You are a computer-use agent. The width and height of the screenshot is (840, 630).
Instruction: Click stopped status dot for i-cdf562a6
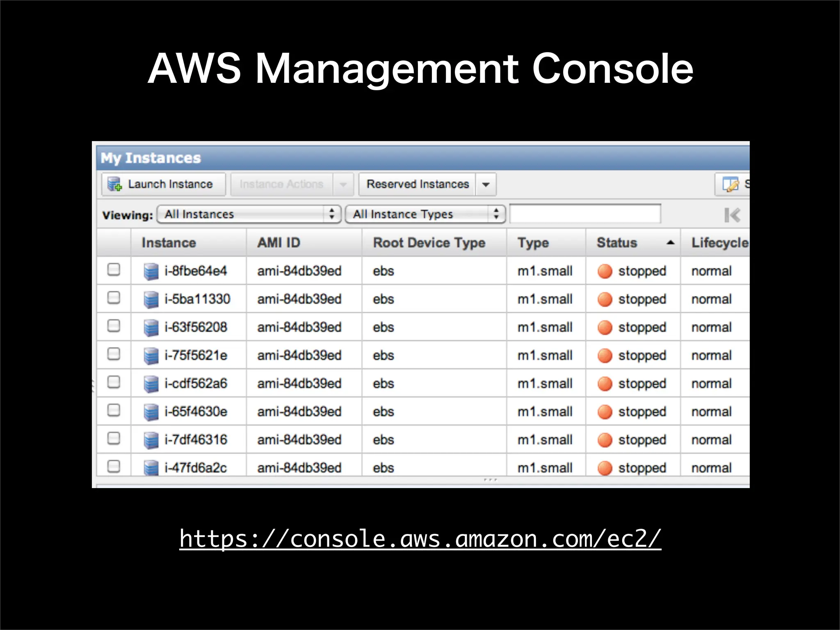tap(605, 383)
